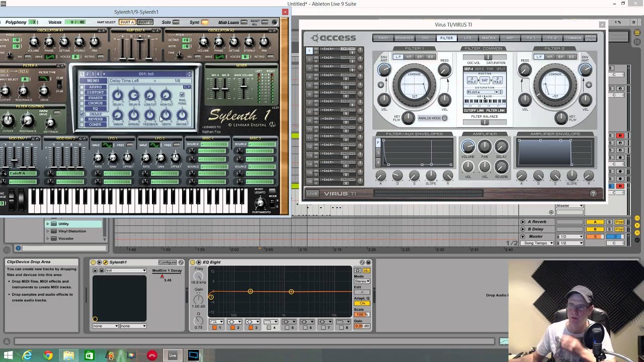Select Virus part 1 slot

[x=309, y=50]
